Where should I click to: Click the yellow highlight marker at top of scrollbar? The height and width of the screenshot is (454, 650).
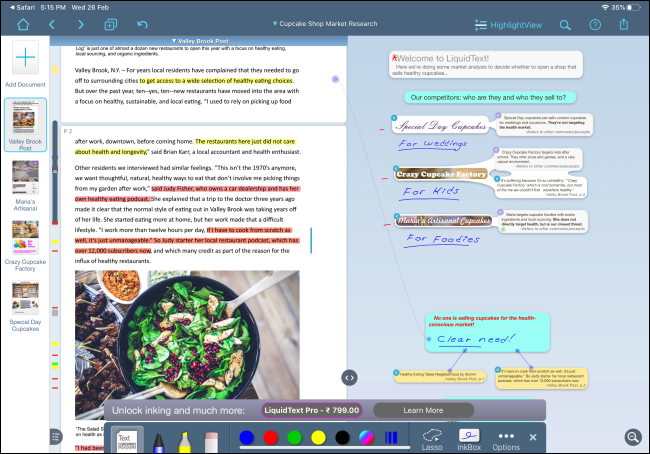tap(55, 70)
